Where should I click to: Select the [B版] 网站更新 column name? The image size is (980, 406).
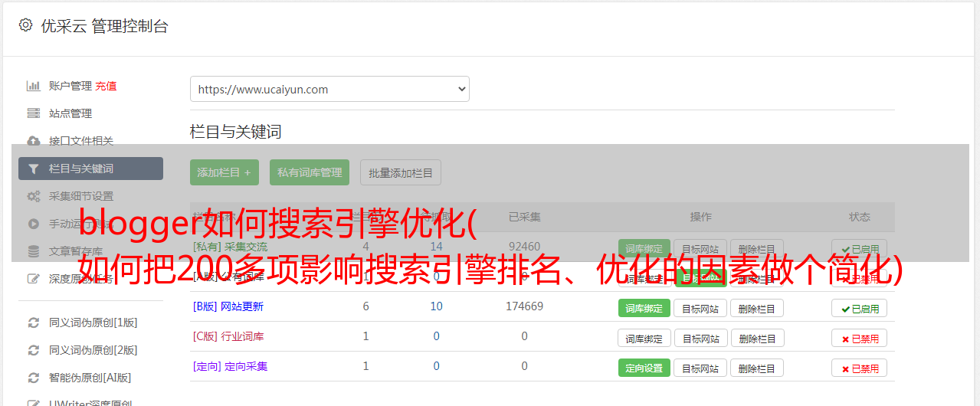click(x=228, y=306)
